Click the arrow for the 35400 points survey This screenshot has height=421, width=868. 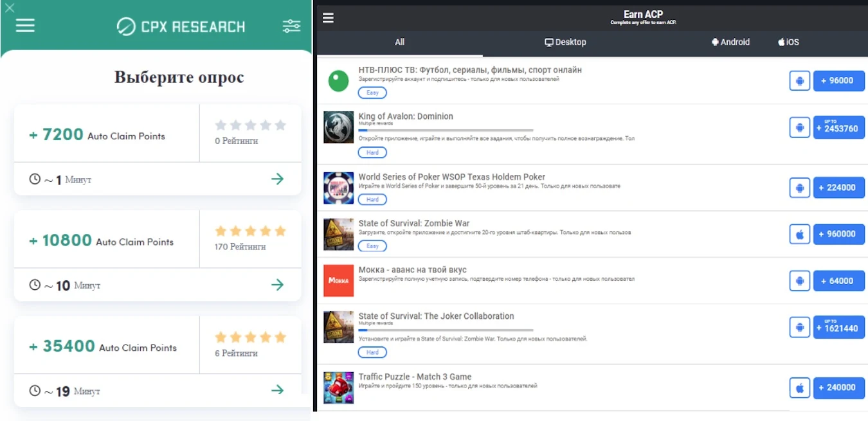[278, 390]
